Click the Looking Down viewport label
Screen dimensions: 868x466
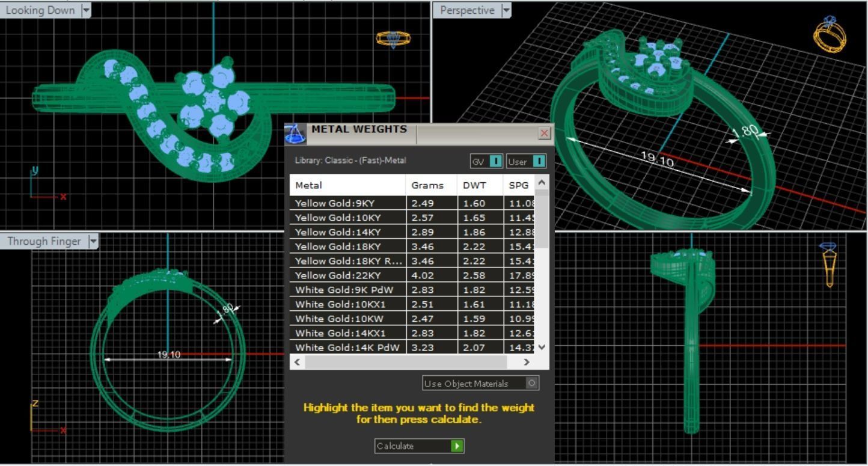40,10
